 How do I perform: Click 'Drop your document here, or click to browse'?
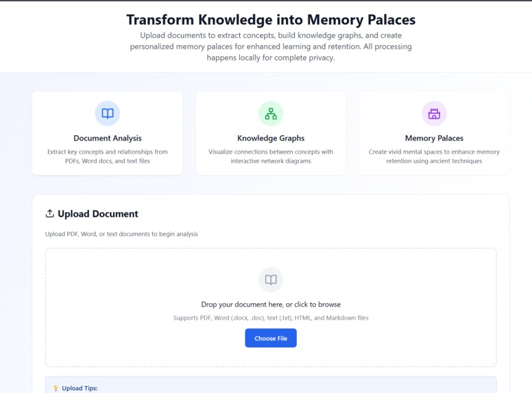click(x=271, y=305)
